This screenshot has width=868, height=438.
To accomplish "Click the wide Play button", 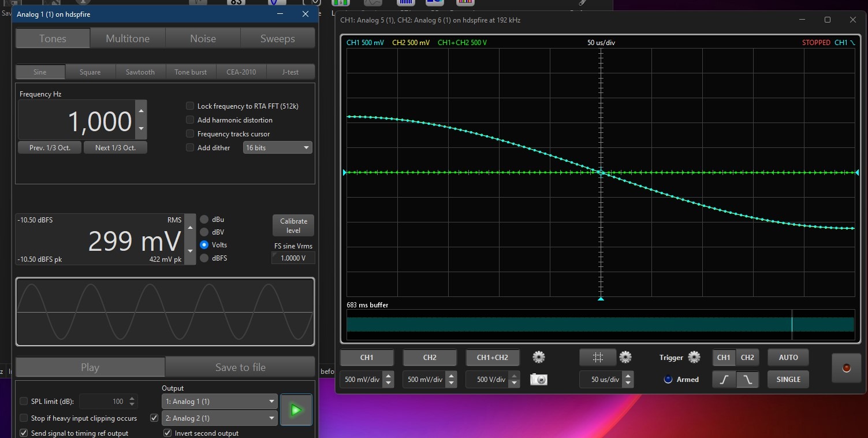I will coord(90,367).
